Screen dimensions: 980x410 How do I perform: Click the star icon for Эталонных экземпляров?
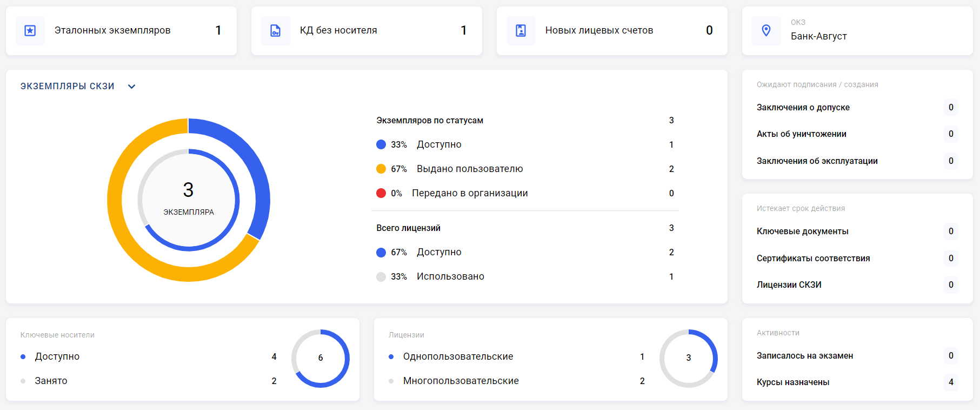[30, 31]
